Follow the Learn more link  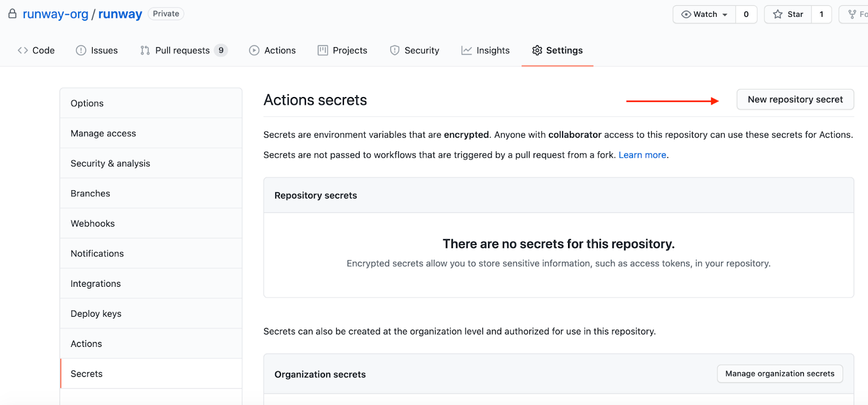(x=642, y=155)
